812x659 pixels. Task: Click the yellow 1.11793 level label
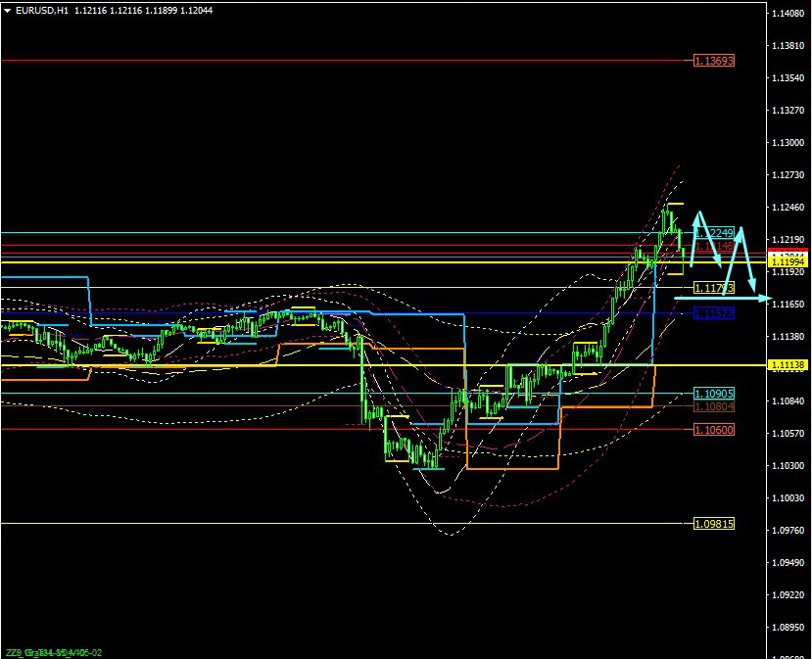(713, 288)
